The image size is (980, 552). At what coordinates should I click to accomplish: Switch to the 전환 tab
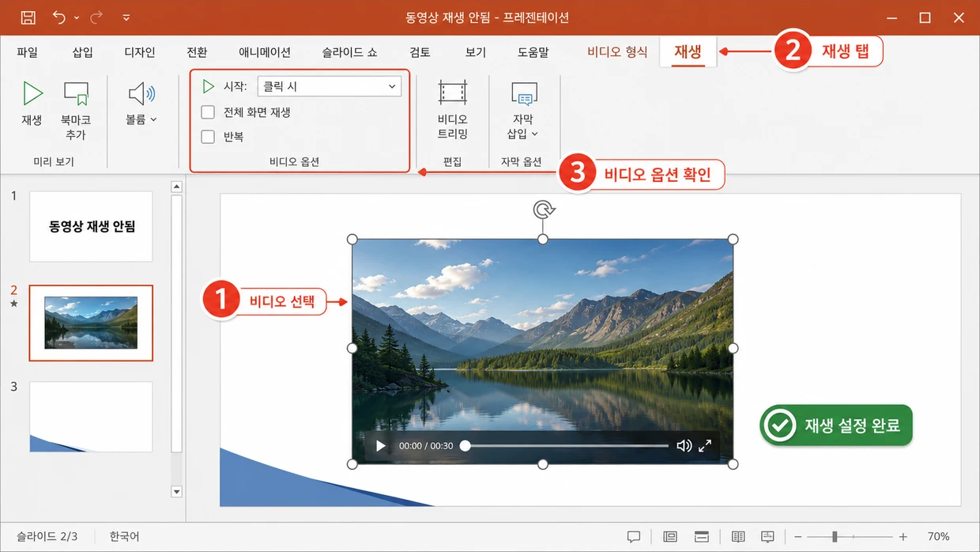(x=197, y=52)
